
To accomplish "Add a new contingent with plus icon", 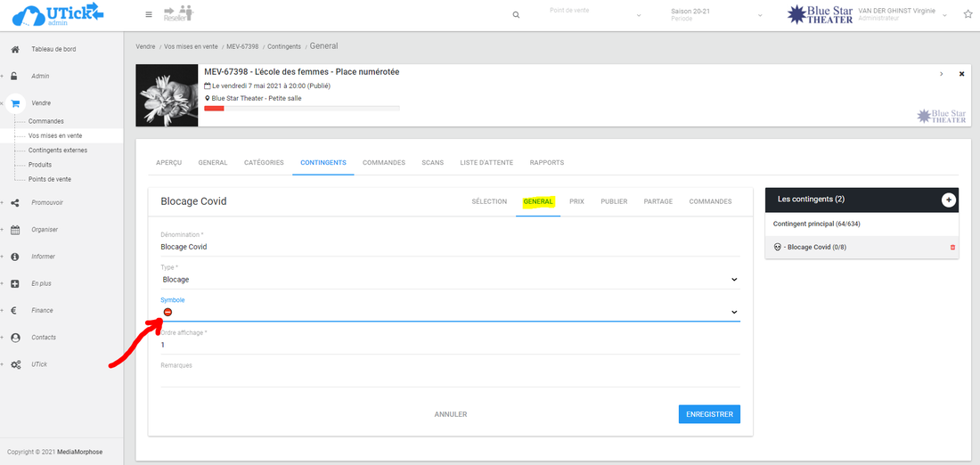I will [x=948, y=200].
